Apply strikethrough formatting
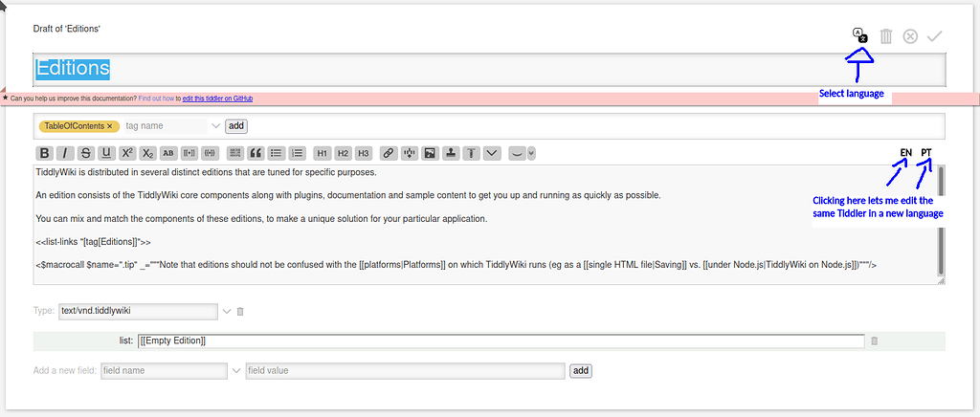 [85, 153]
